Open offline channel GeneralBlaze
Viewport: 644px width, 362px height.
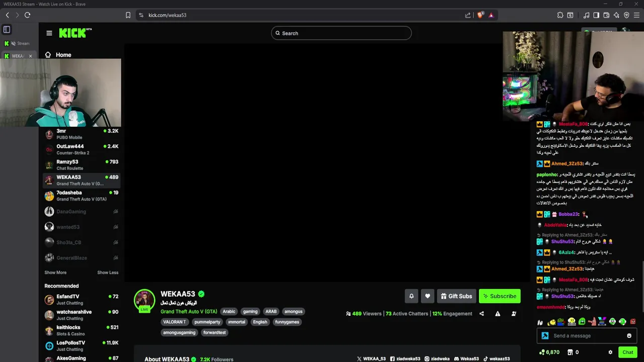point(82,258)
